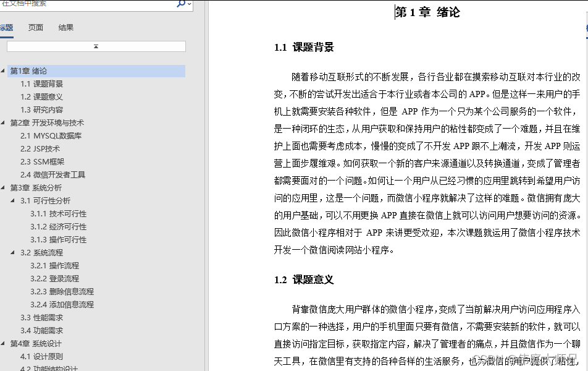Screen dimensions: 588x371
Task: Go to heading 3.1 可行性分析
Action: [x=45, y=200]
